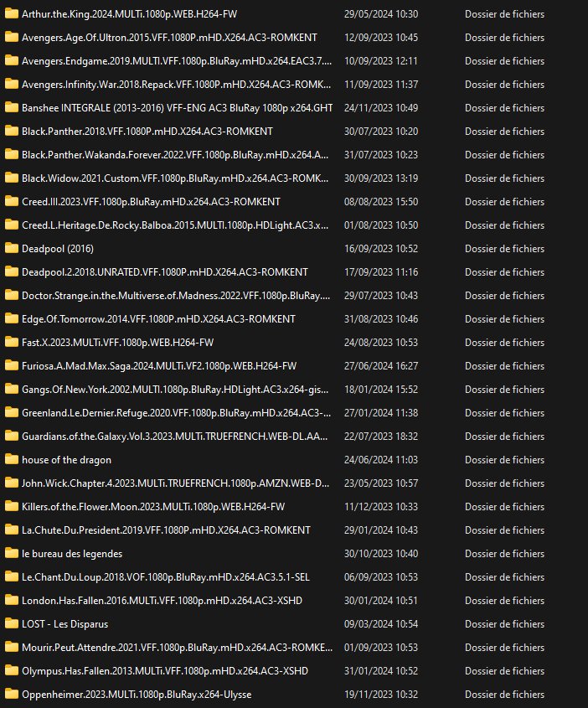Click the Mourir.Peut.Attendre.2021 folder icon
Image resolution: width=588 pixels, height=708 pixels.
coord(11,648)
